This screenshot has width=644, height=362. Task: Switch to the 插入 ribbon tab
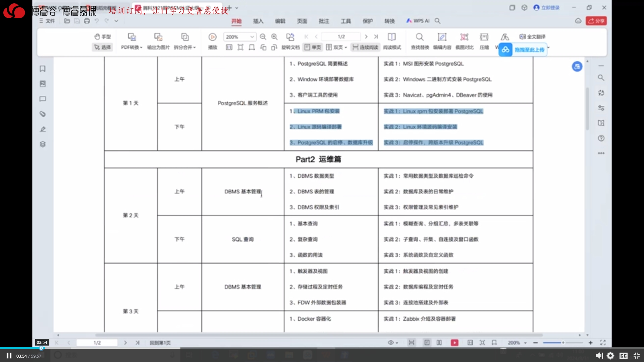(x=258, y=21)
